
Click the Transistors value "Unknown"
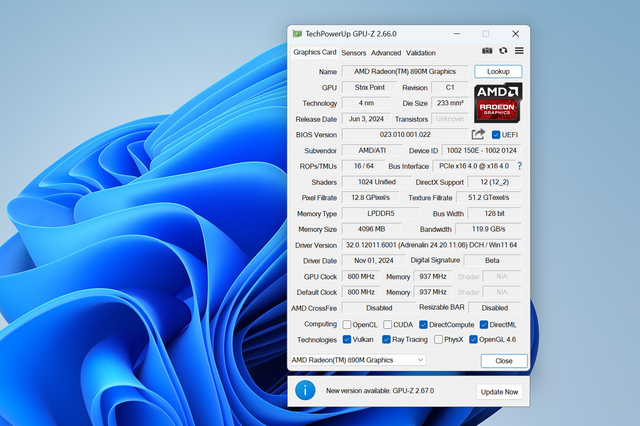click(x=450, y=119)
